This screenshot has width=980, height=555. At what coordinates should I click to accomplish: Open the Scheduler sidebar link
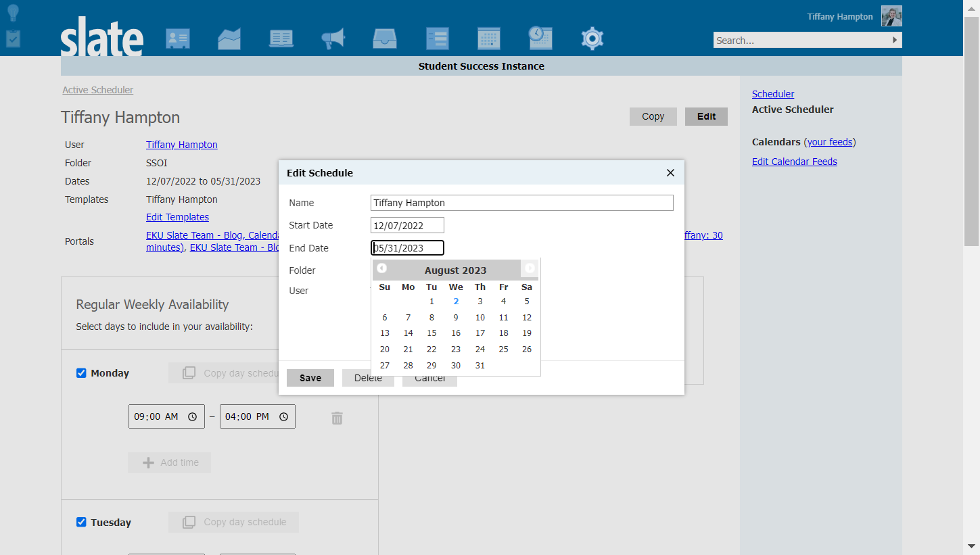click(x=773, y=94)
